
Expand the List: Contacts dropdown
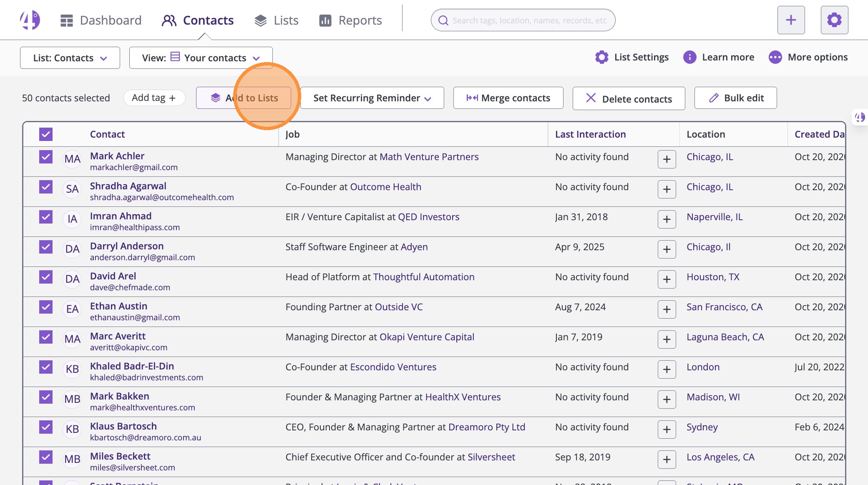point(70,58)
